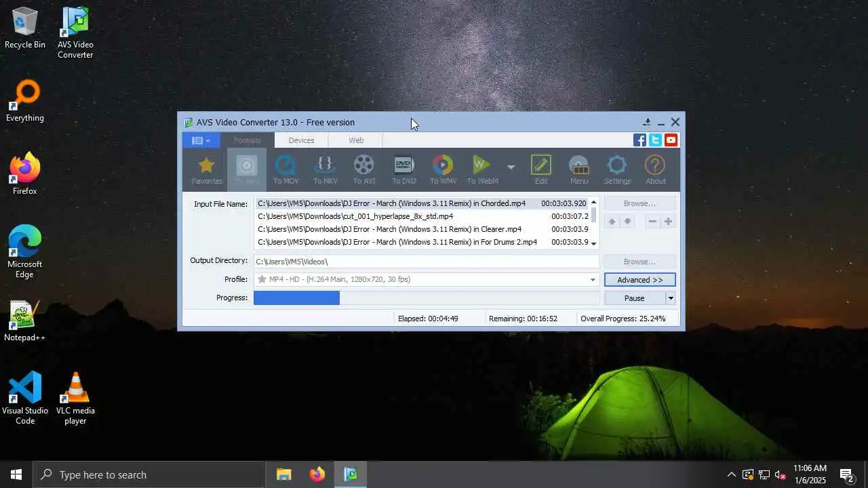Choose the To MKV format icon
Viewport: 868px width, 488px height.
pyautogui.click(x=325, y=169)
